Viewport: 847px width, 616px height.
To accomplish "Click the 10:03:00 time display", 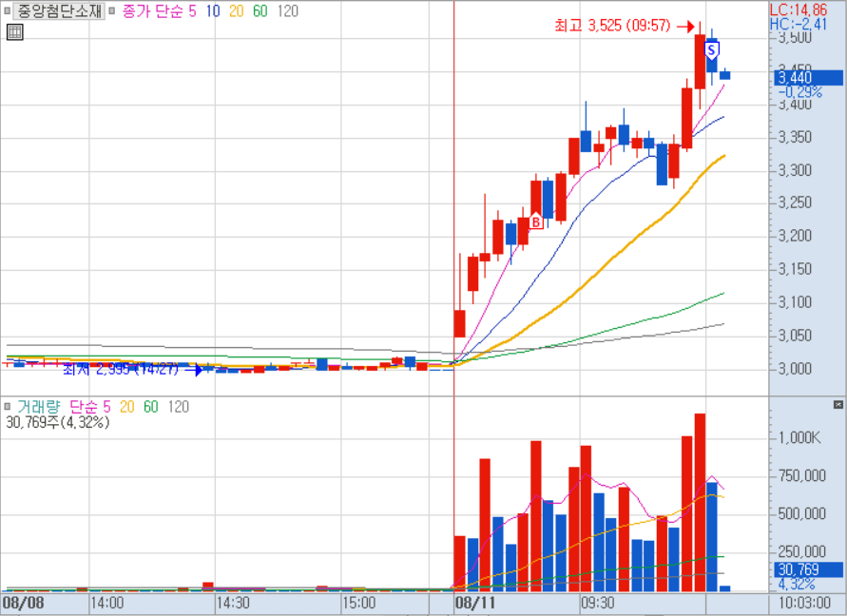I will (x=805, y=603).
